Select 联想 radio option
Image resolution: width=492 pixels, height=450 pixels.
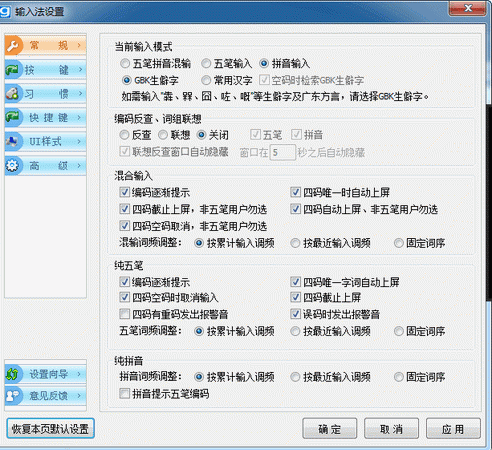pyautogui.click(x=174, y=135)
